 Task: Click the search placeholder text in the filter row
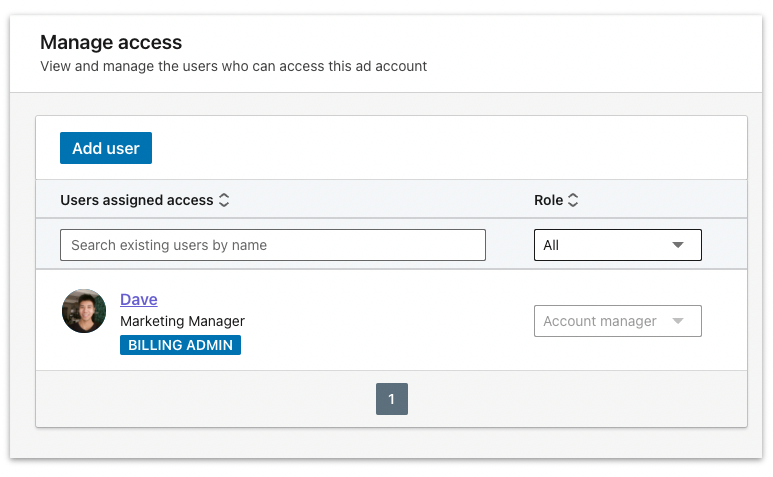169,245
